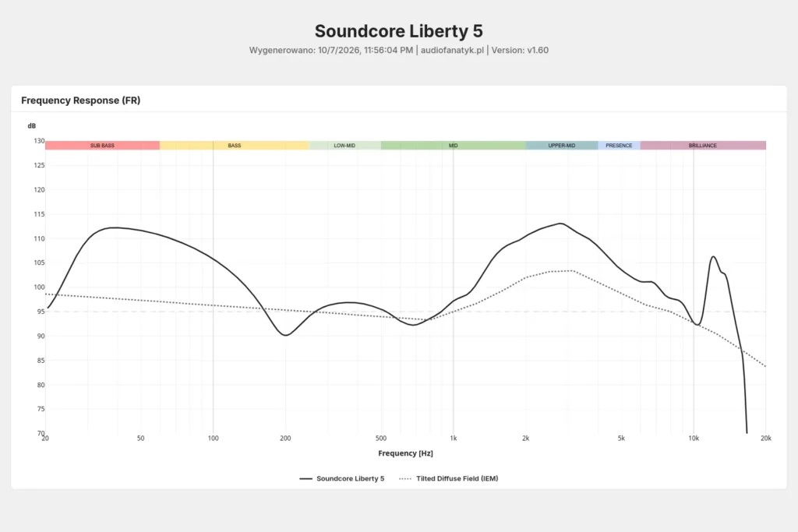Click the 100 tick on frequency axis
The height and width of the screenshot is (532, 798).
214,438
